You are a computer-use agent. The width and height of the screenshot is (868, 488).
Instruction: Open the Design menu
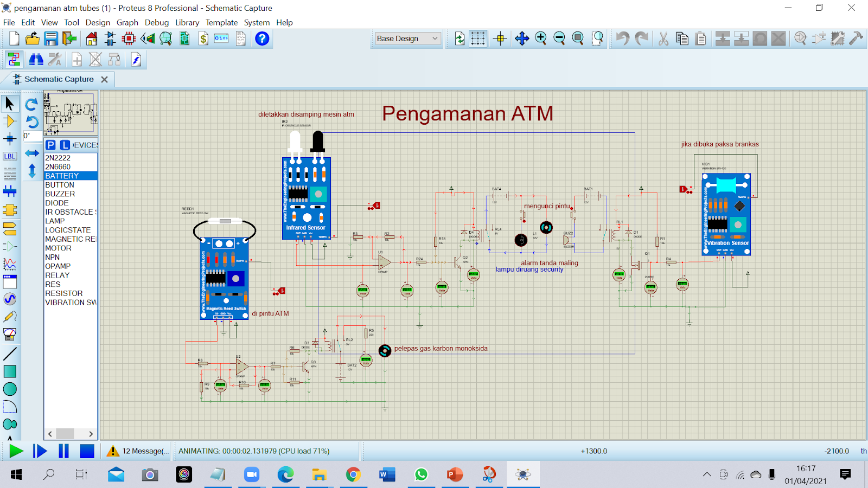pyautogui.click(x=98, y=22)
